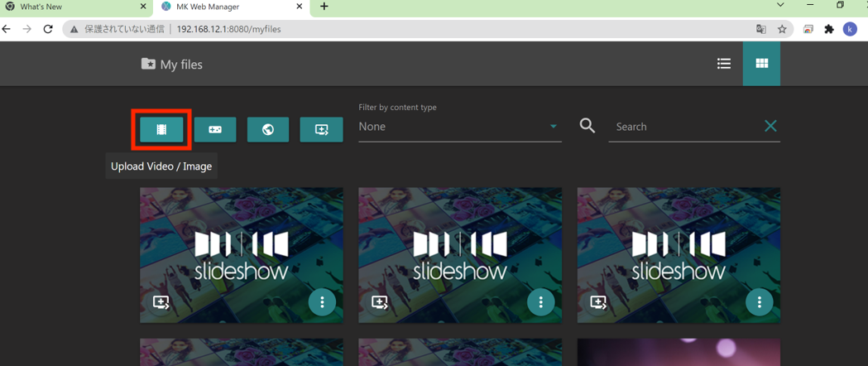Image resolution: width=868 pixels, height=366 pixels.
Task: Click the address bar URL
Action: coord(228,29)
